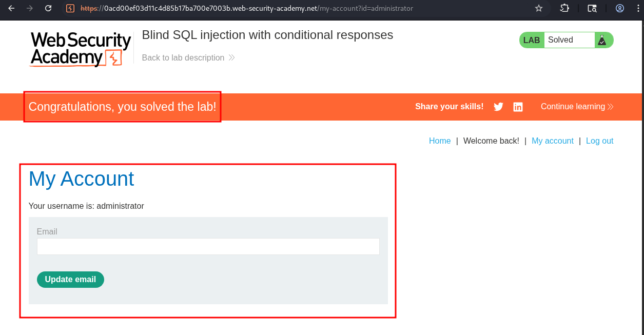Focus the Email input field
Image resolution: width=644 pixels, height=335 pixels.
[x=208, y=247]
